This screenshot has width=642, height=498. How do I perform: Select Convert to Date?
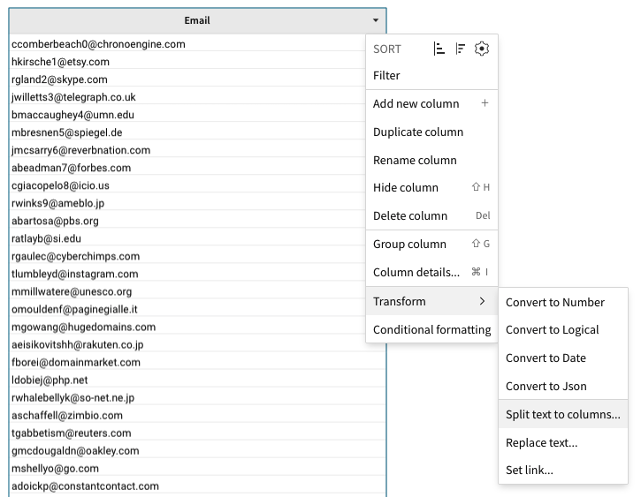pyautogui.click(x=546, y=358)
